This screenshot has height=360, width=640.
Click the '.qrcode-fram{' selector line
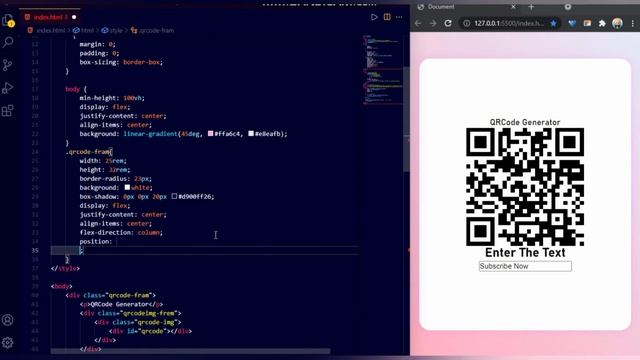[89, 152]
